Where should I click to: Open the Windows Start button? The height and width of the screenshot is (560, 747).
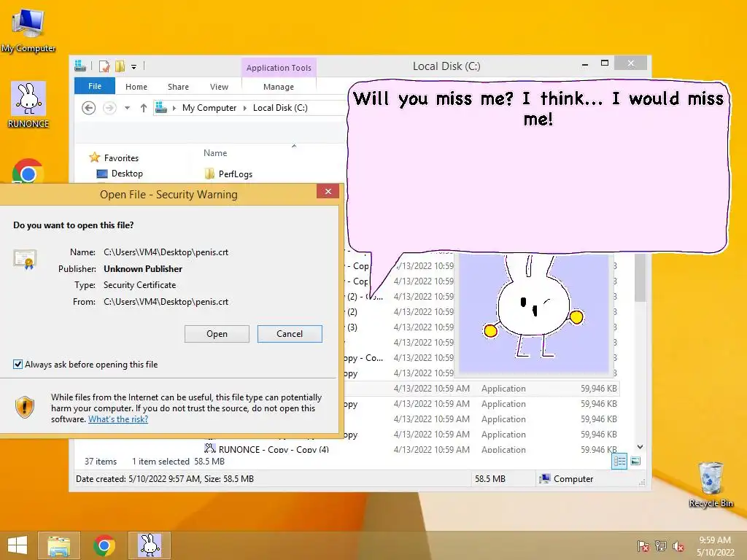tap(18, 545)
